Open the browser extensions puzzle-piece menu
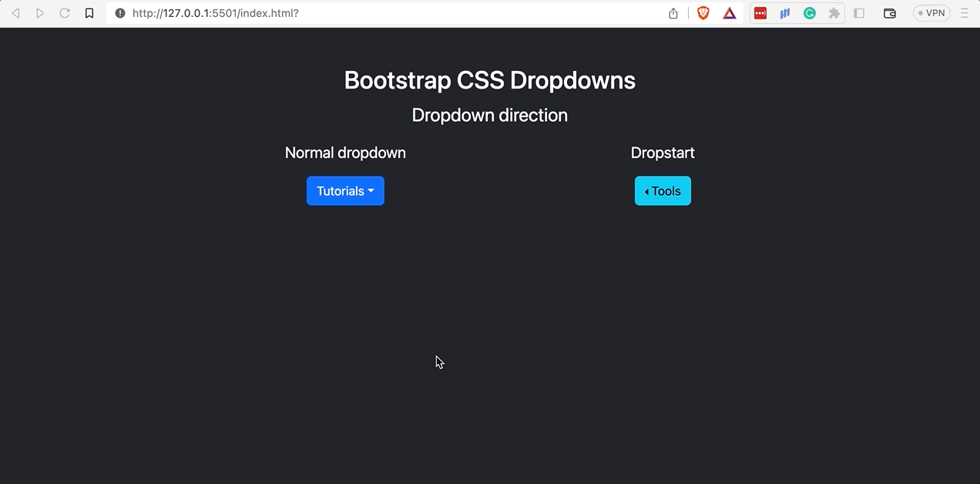980x484 pixels. (834, 13)
